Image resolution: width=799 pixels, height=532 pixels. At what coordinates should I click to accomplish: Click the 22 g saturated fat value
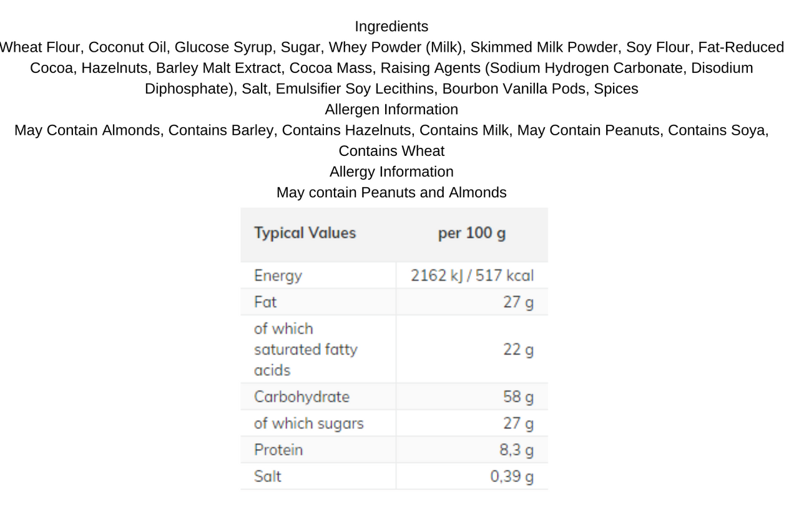tap(518, 350)
